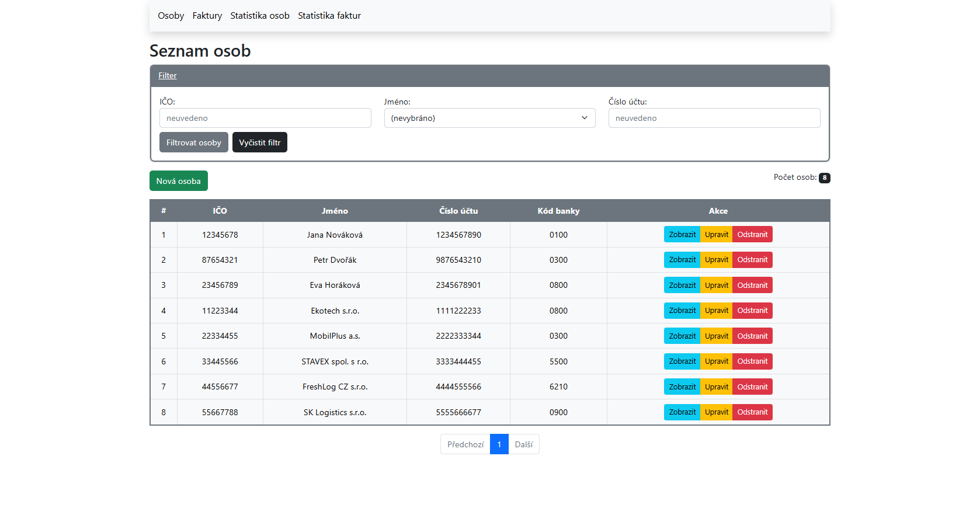Delete the STAVEX spol. s r.o. row
The image size is (980, 515).
[752, 361]
